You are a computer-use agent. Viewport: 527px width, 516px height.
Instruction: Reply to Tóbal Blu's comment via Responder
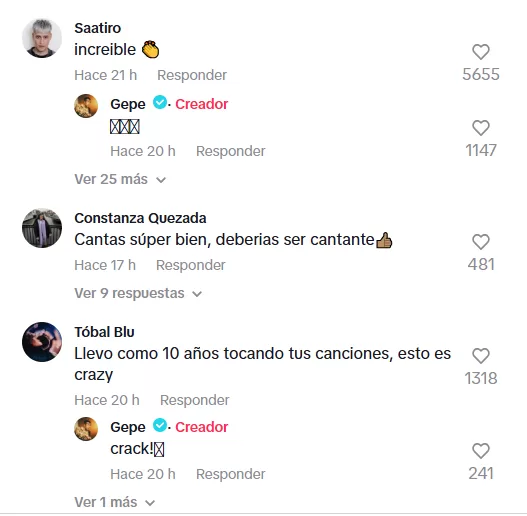point(195,400)
